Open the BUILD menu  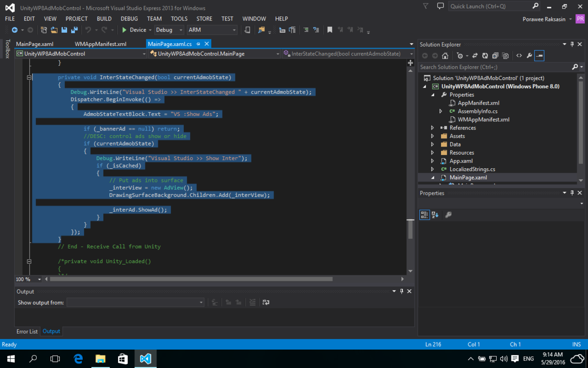pyautogui.click(x=104, y=19)
